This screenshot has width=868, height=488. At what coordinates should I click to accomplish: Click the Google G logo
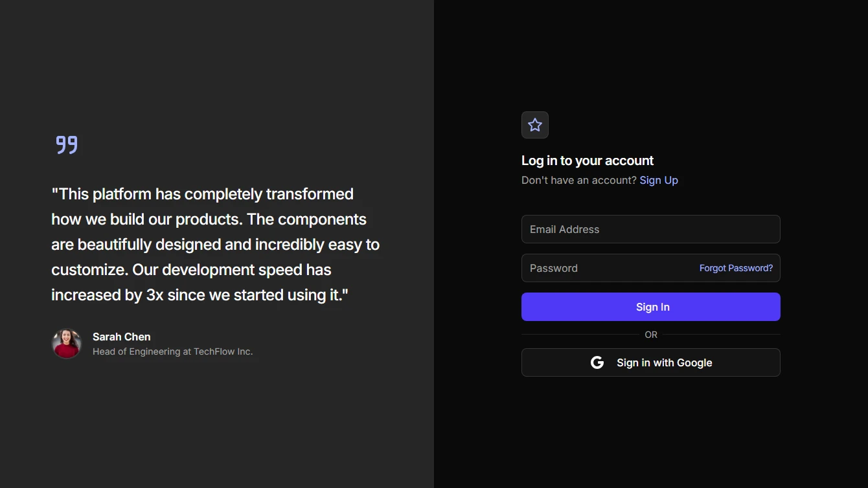click(x=597, y=362)
